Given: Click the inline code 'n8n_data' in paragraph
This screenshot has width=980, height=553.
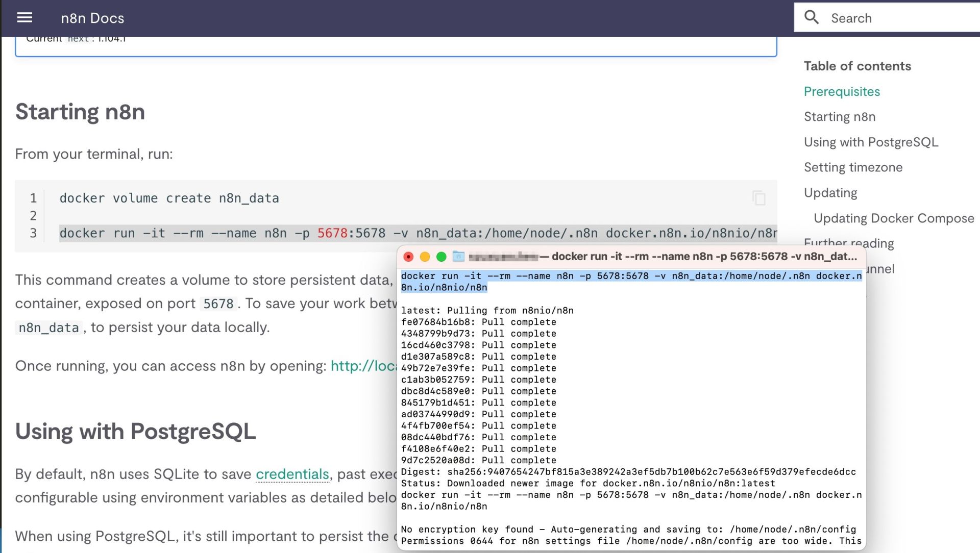Looking at the screenshot, I should [x=48, y=328].
